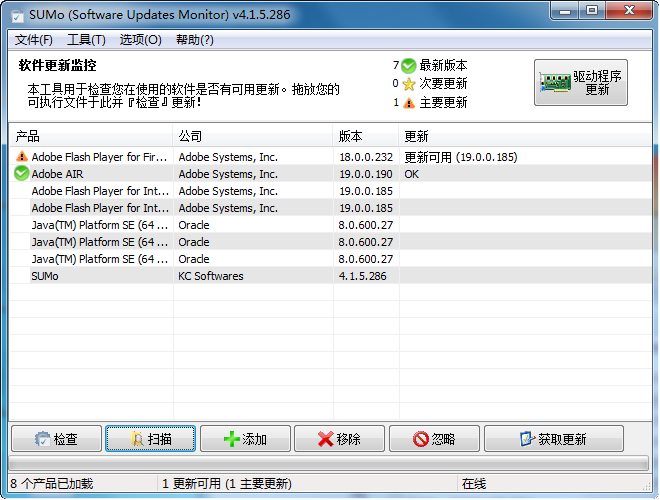Click the 忽略 button
This screenshot has height=500, width=660.
[434, 439]
